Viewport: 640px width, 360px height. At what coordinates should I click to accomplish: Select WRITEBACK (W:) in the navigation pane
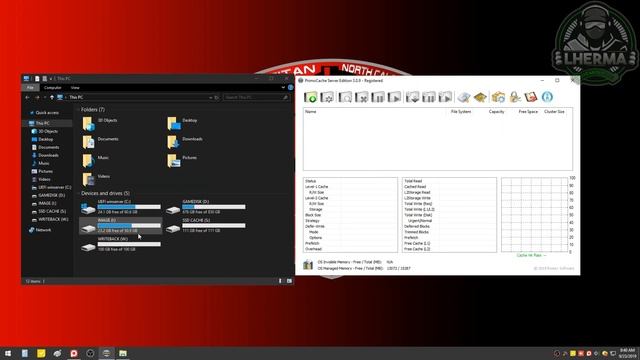(x=53, y=219)
